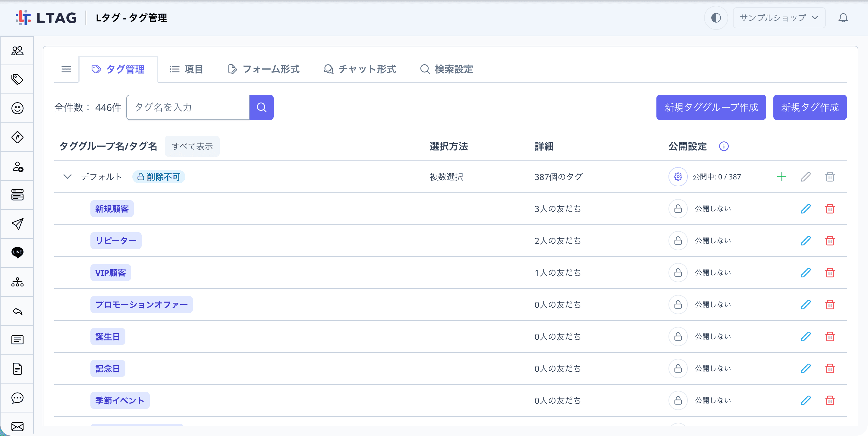This screenshot has height=436, width=868.
Task: Switch to the 検索設定 tab
Action: 446,69
